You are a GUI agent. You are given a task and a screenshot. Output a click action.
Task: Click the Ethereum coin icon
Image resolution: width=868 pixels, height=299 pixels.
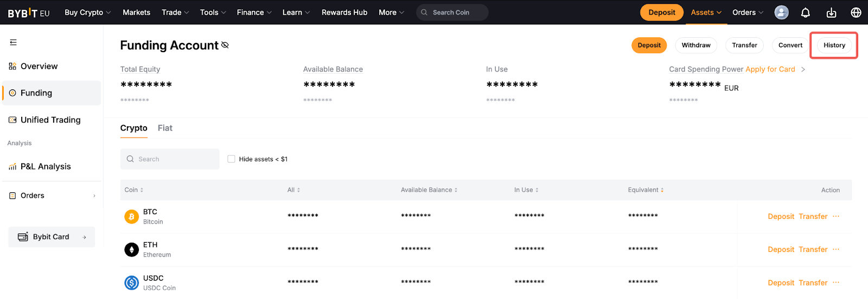pos(132,250)
